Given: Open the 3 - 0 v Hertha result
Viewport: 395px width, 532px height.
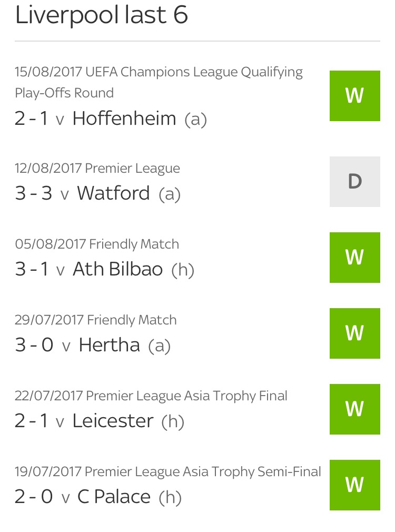Looking at the screenshot, I should pyautogui.click(x=93, y=345).
